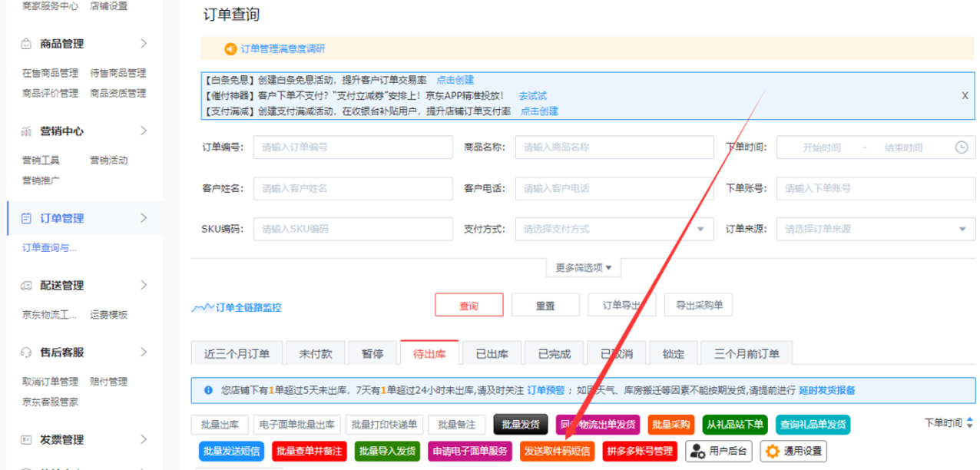This screenshot has width=980, height=470.
Task: Click the green 从礼品站下单 button
Action: pyautogui.click(x=735, y=424)
